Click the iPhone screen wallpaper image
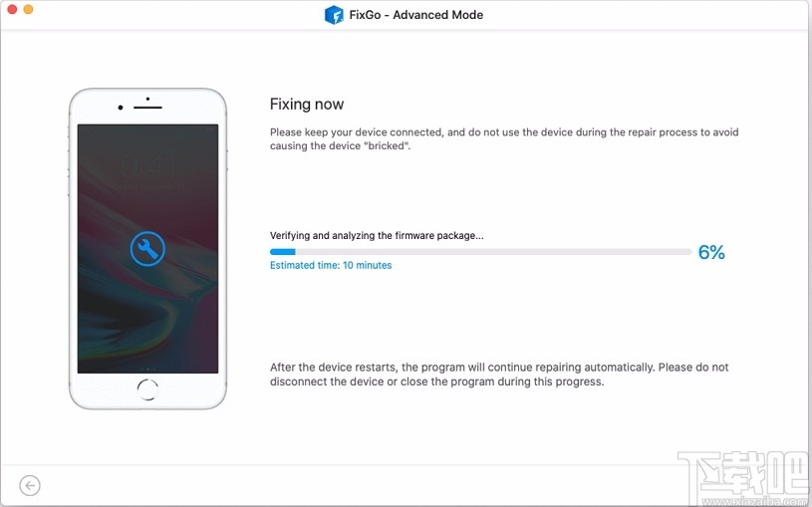The height and width of the screenshot is (507, 812). pos(147,249)
